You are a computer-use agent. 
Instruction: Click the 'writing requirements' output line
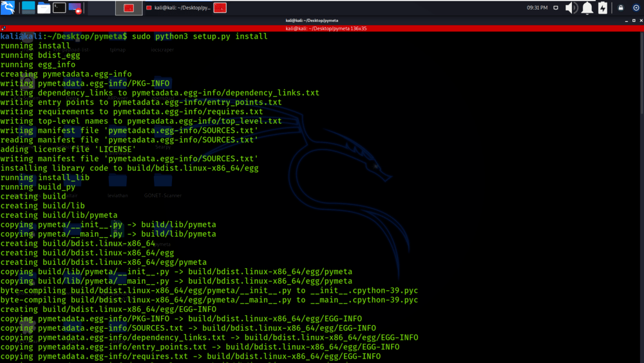131,112
